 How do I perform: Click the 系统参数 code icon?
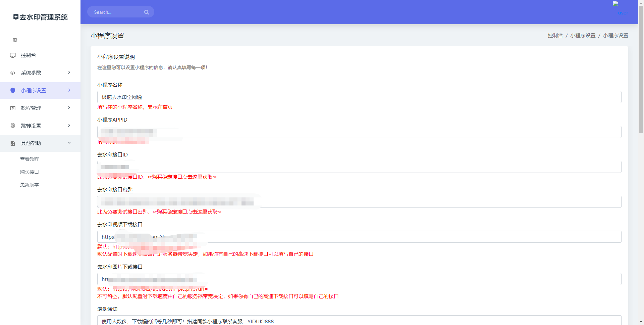pyautogui.click(x=12, y=73)
